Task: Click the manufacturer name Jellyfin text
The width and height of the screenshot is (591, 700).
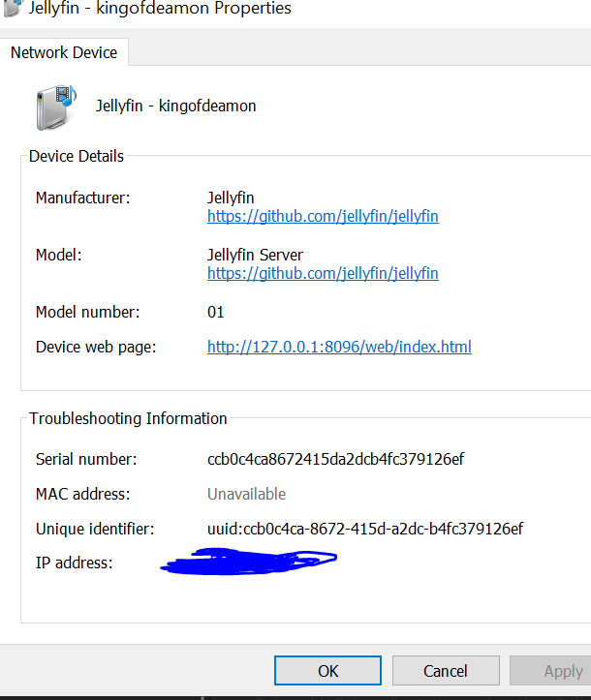Action: point(231,198)
